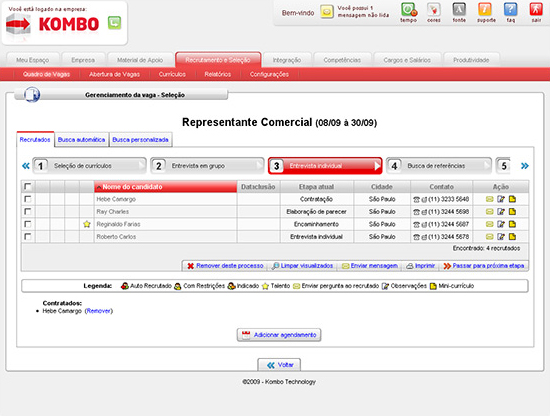Click Remover link next to Hebe Camargo
550x416 pixels.
[99, 311]
